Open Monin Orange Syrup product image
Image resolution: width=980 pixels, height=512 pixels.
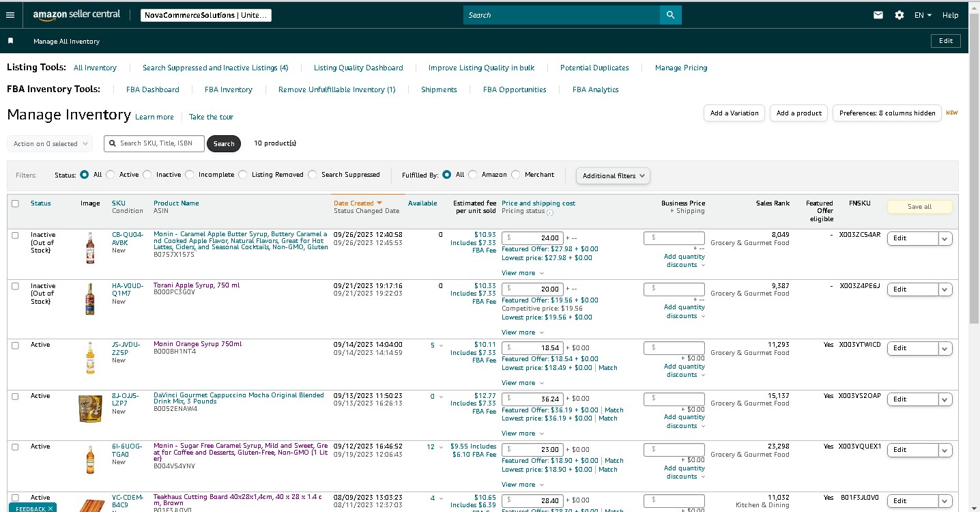89,358
